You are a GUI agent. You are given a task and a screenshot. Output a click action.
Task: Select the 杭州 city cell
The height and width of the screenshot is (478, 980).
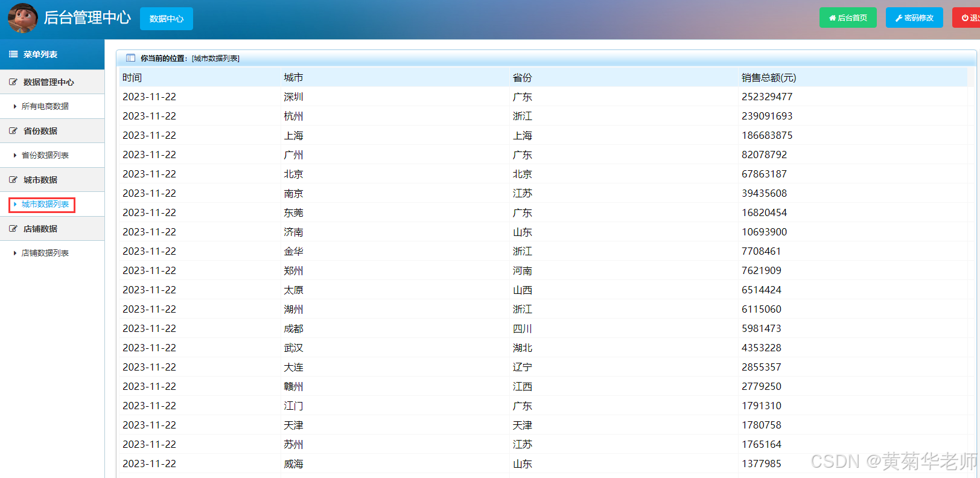[293, 116]
